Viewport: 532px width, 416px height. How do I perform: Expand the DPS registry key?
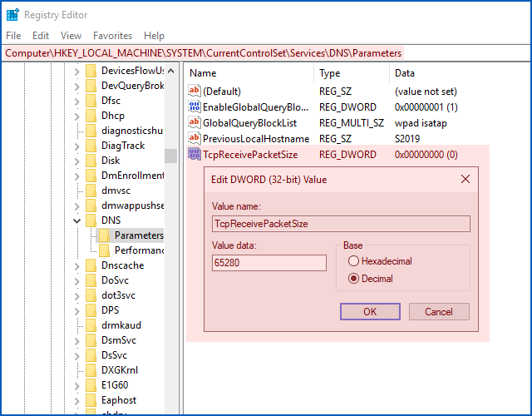(x=77, y=310)
